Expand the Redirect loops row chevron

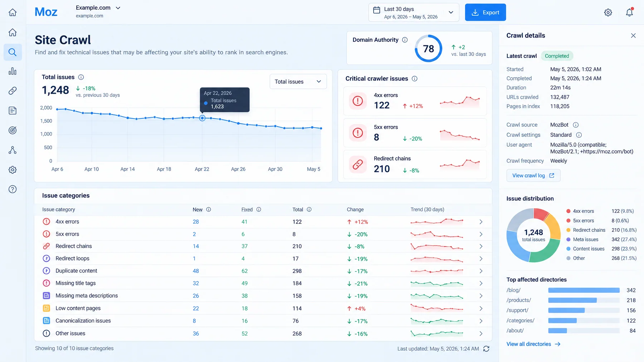pyautogui.click(x=481, y=259)
